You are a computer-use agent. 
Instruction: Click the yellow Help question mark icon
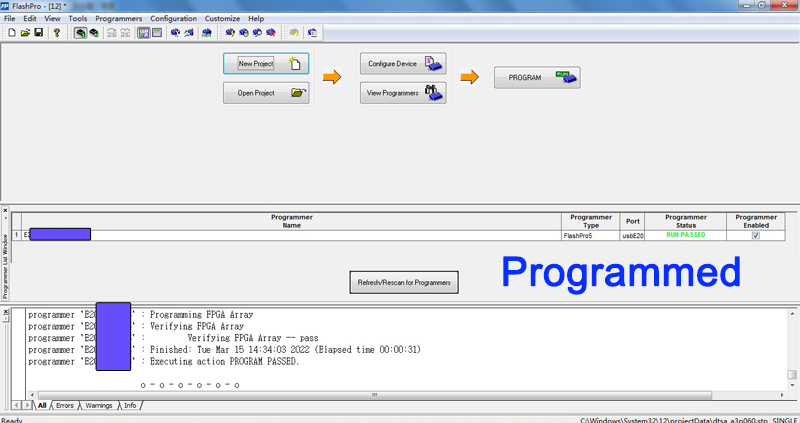57,33
